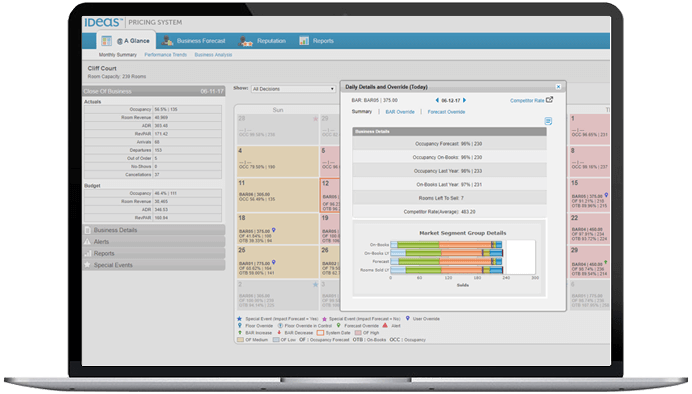Screen dimensions: 692x394
Task: Open the Performance Trends link
Action: pyautogui.click(x=165, y=55)
